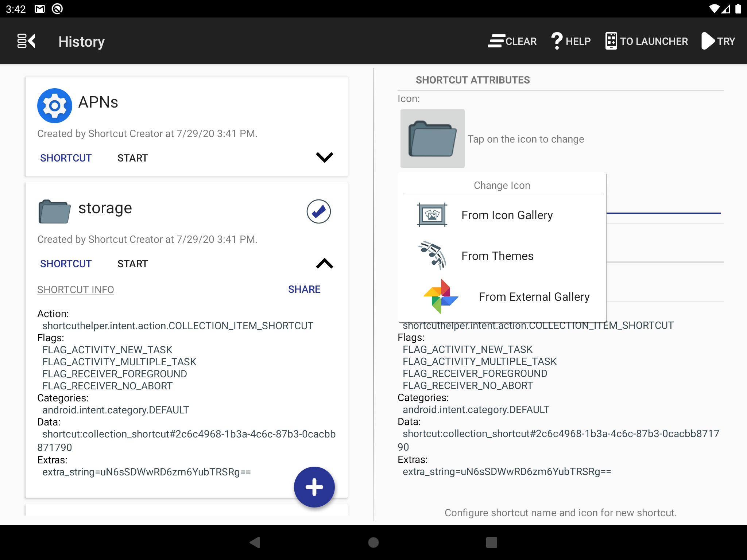
Task: Tap SHORTCUT on the storage card
Action: pyautogui.click(x=66, y=264)
